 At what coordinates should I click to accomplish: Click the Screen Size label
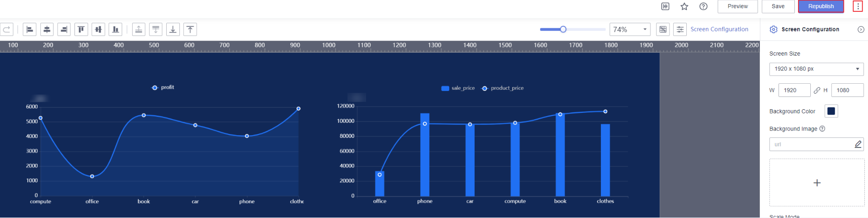(784, 54)
